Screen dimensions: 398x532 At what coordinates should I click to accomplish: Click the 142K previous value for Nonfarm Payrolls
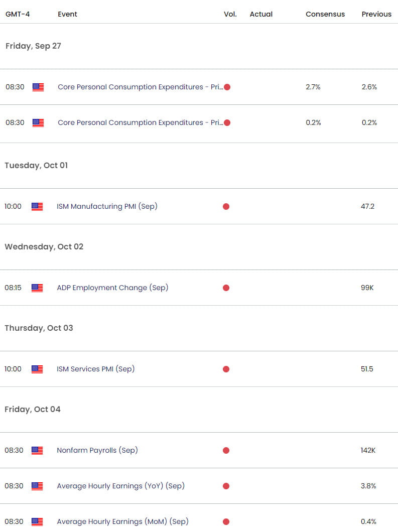click(368, 450)
